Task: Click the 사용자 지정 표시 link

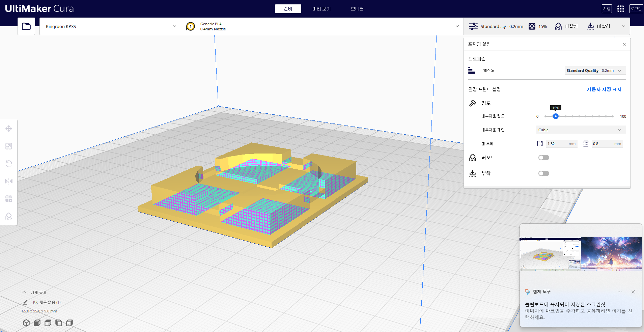Action: coord(604,89)
